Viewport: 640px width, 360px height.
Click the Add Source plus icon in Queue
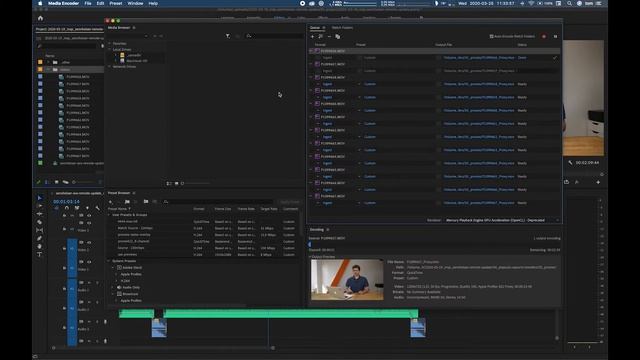313,37
